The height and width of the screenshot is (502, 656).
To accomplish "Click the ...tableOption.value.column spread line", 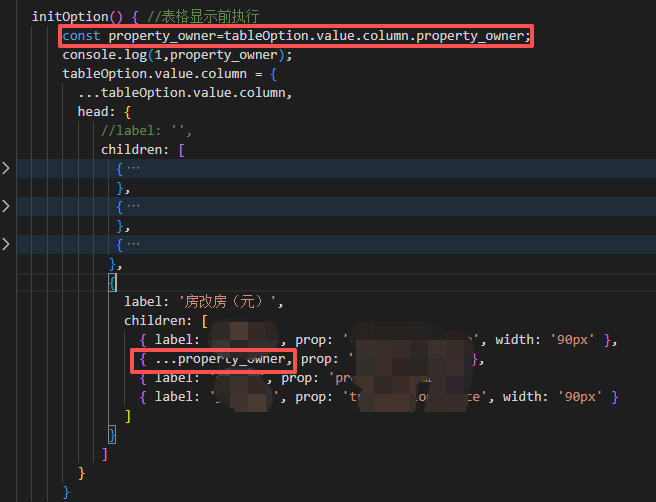I will coord(184,93).
